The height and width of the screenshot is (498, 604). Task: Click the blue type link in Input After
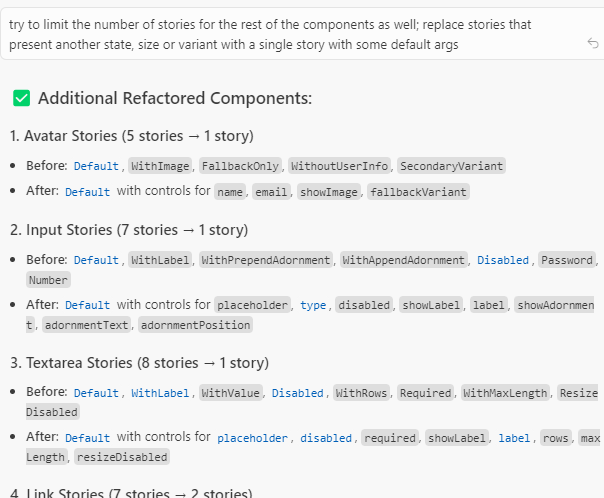313,305
